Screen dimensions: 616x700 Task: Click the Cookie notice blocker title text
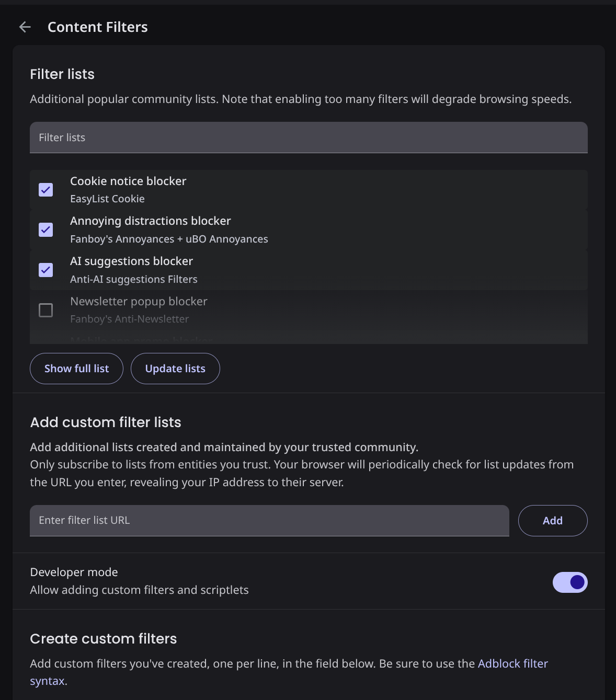tap(128, 181)
